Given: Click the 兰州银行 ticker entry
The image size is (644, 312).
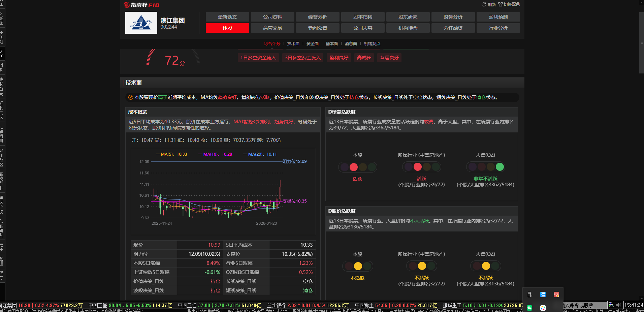Looking at the screenshot, I should 308,305.
